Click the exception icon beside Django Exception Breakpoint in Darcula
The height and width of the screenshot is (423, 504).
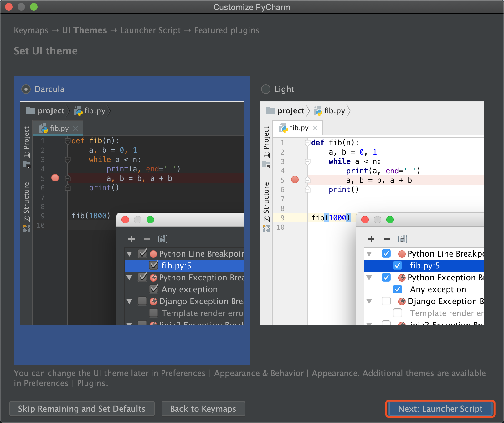coord(153,301)
